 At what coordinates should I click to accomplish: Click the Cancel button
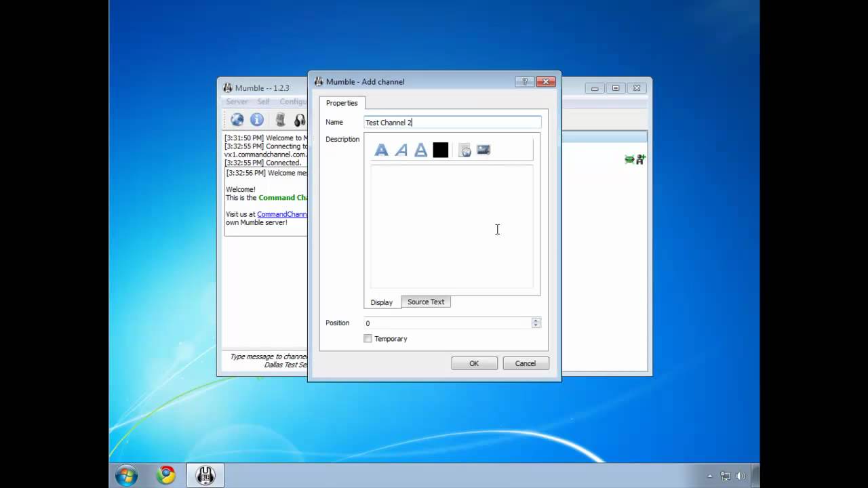pyautogui.click(x=526, y=363)
